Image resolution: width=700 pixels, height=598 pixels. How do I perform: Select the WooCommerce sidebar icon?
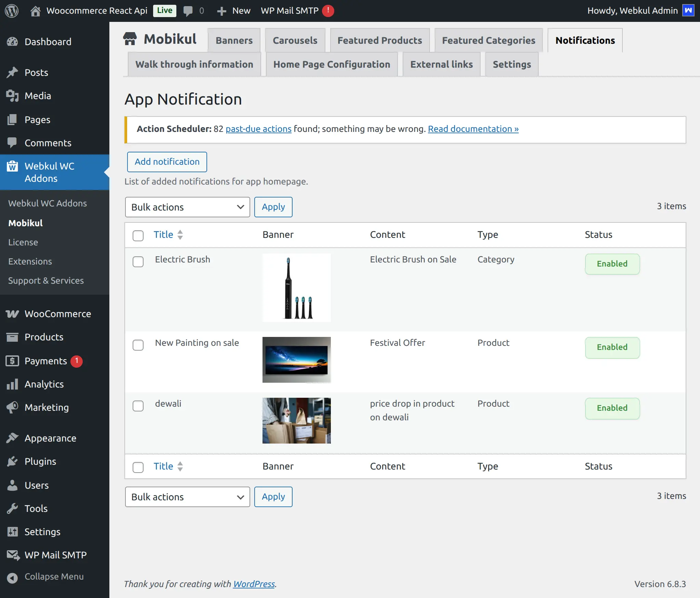tap(12, 314)
